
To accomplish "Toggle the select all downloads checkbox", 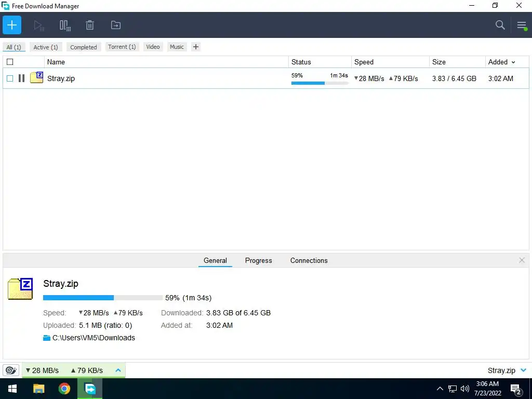I will [10, 62].
